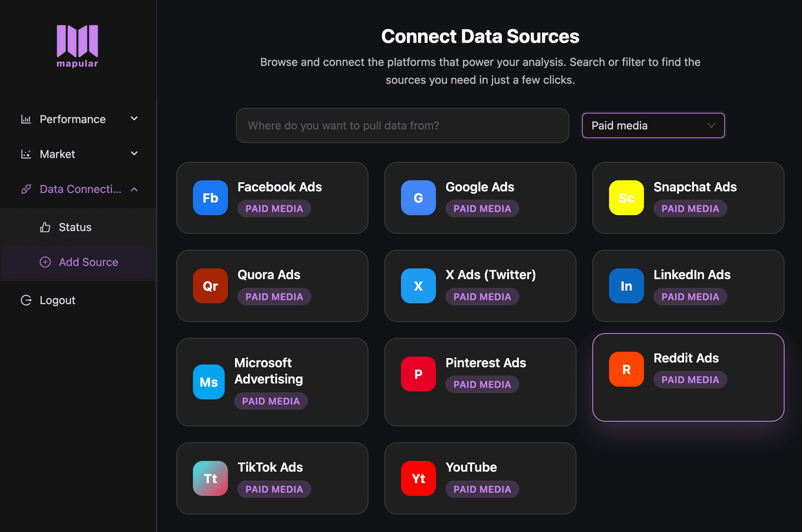The width and height of the screenshot is (802, 532).
Task: Switch to the Status page
Action: [x=75, y=227]
